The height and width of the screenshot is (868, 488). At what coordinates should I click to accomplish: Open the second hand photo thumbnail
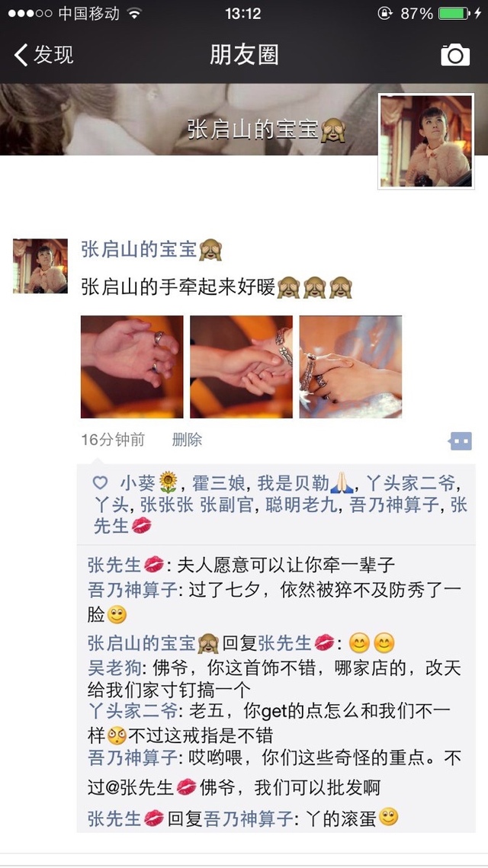[x=241, y=367]
